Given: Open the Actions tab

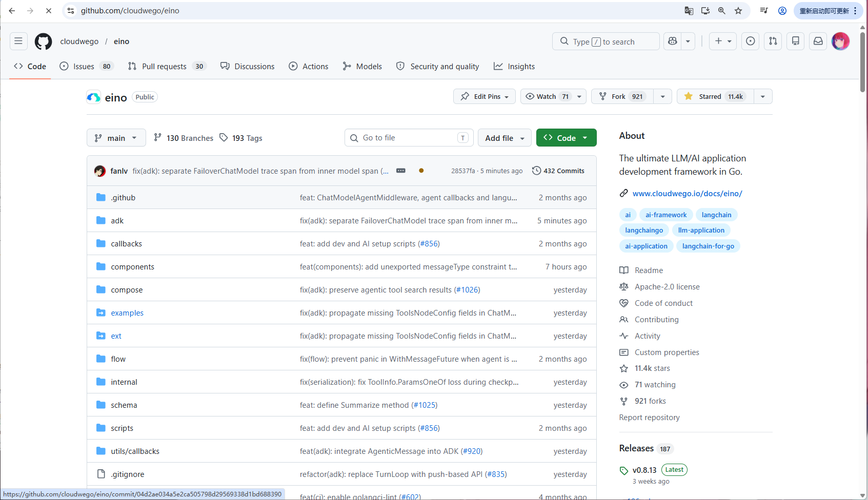Looking at the screenshot, I should point(309,66).
